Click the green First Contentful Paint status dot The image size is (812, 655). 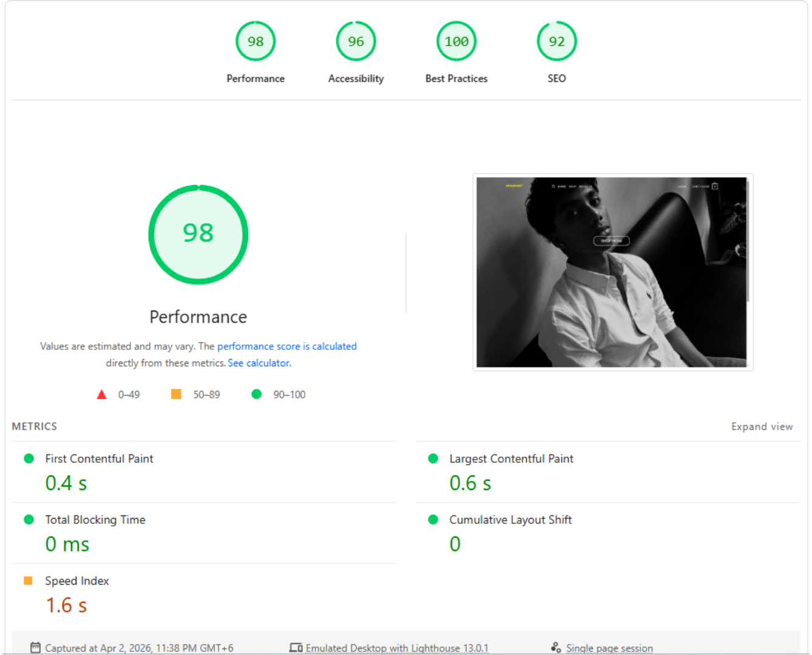[x=29, y=458]
